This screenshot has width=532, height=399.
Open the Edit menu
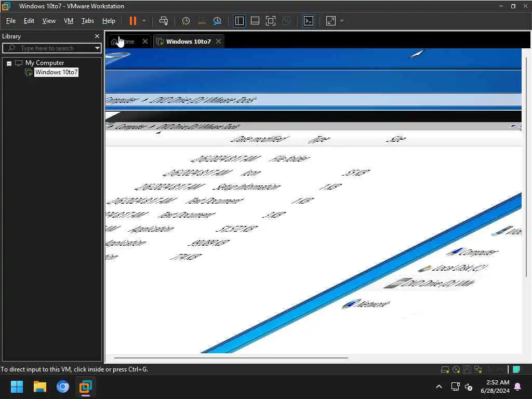point(29,21)
